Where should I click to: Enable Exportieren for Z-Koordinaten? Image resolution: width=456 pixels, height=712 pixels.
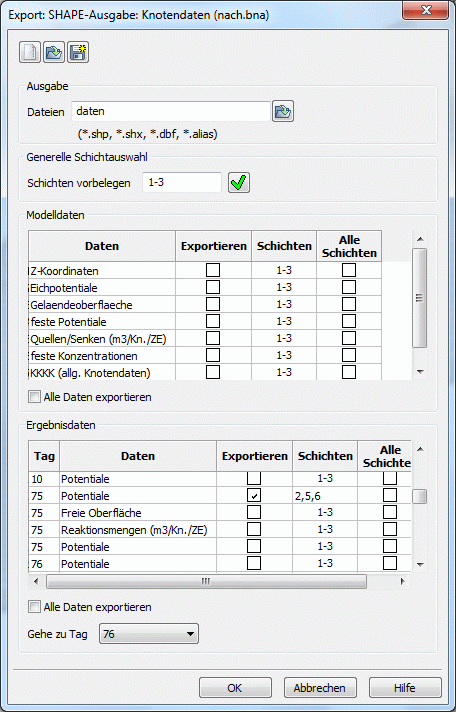(x=213, y=270)
